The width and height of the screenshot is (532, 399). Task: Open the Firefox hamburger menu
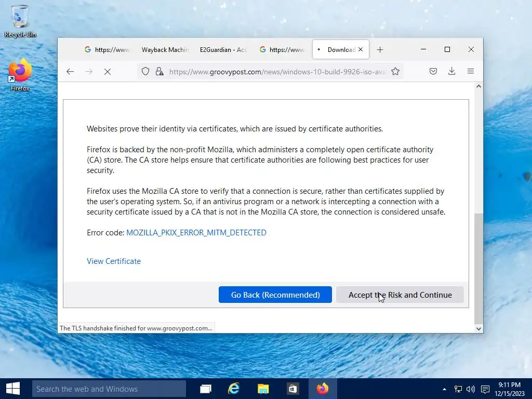coord(471,71)
